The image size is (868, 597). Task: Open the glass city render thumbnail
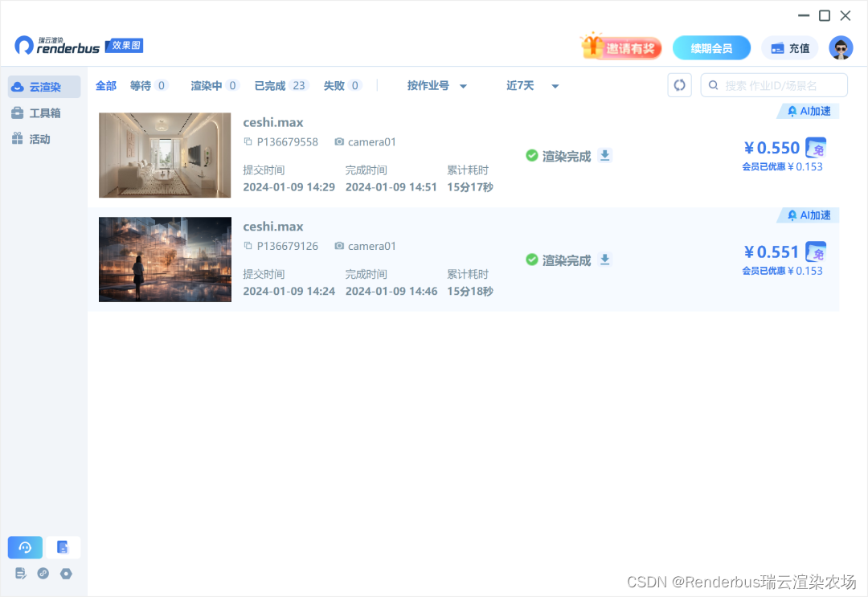(x=165, y=259)
